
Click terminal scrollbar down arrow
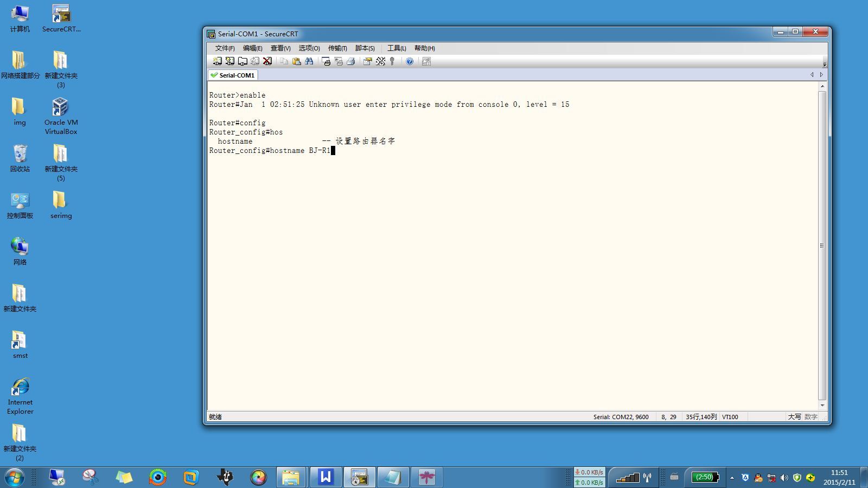822,406
